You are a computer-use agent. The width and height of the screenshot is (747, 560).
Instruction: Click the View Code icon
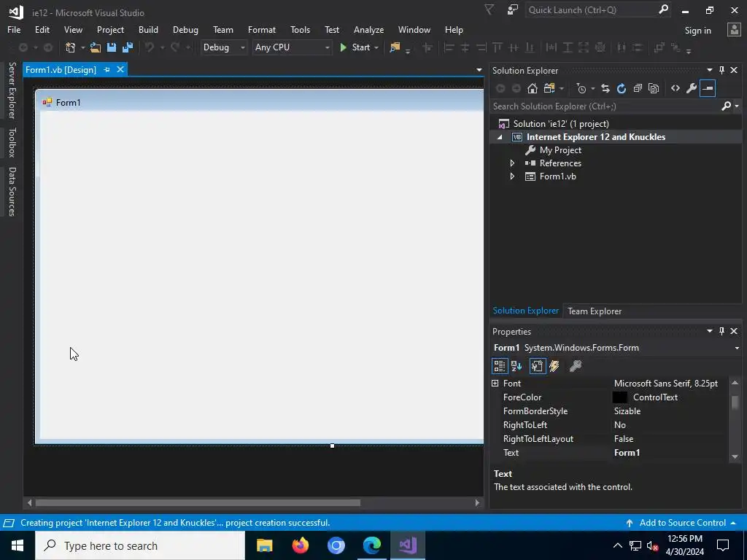pyautogui.click(x=675, y=88)
